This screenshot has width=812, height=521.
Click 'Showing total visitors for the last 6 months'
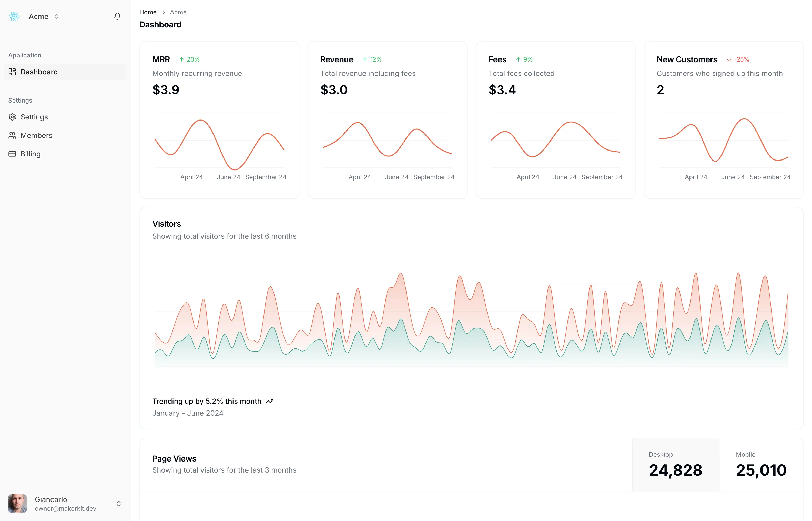tap(224, 236)
